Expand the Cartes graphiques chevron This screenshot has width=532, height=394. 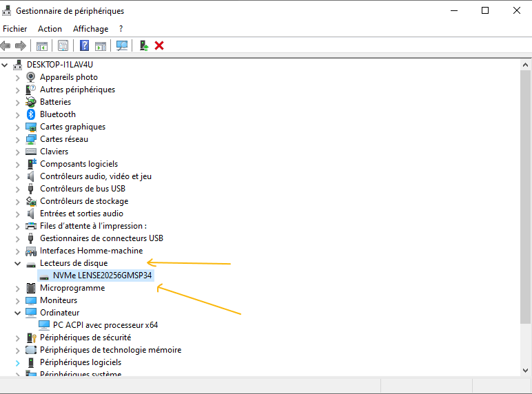click(x=18, y=127)
